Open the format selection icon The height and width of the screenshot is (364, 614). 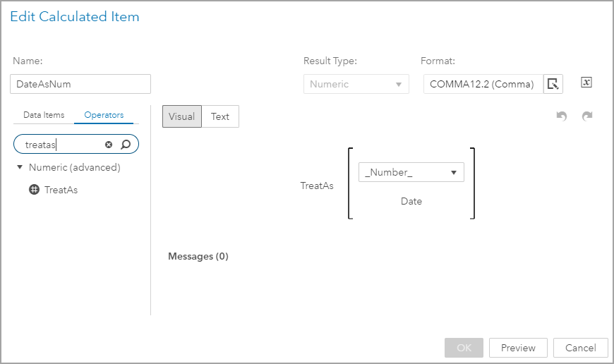pos(553,84)
